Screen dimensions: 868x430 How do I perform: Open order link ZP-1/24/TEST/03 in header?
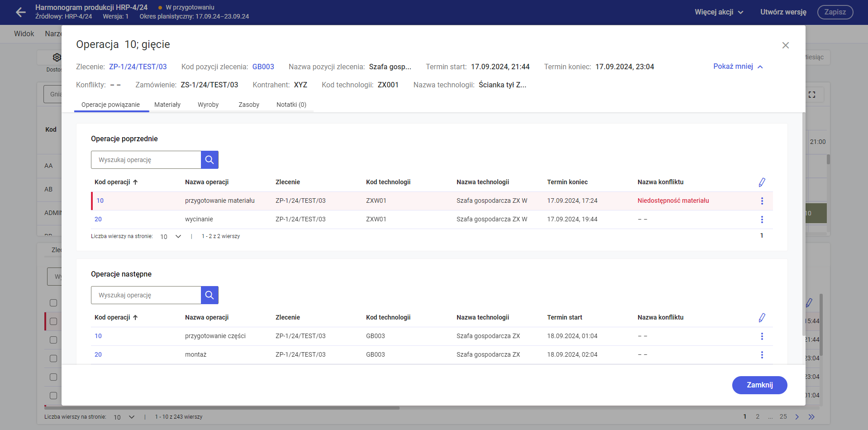coord(138,67)
